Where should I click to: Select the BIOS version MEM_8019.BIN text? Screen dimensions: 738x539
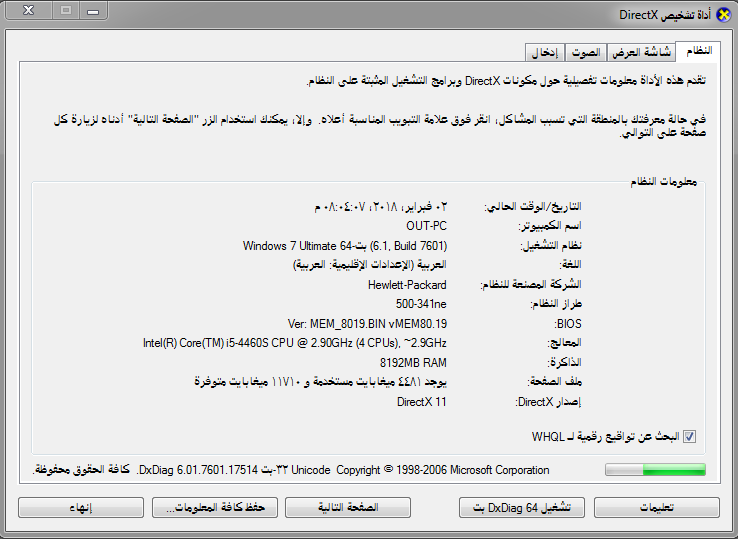367,324
